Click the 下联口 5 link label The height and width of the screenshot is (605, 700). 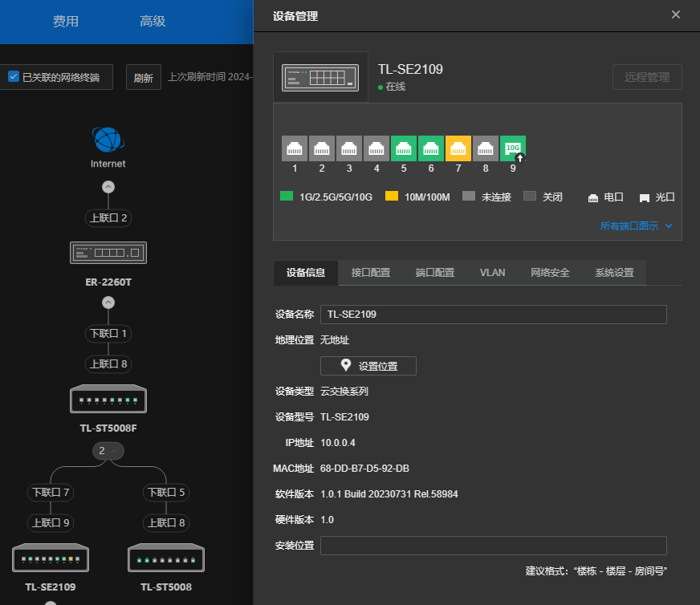(166, 492)
